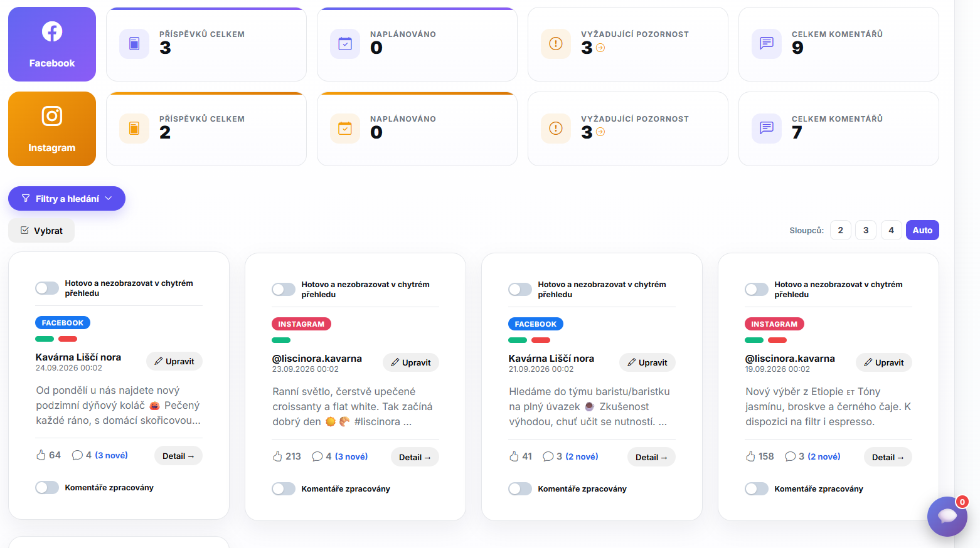Image resolution: width=980 pixels, height=548 pixels.
Task: Click the thumbs-up icon showing 64 likes
Action: click(41, 455)
